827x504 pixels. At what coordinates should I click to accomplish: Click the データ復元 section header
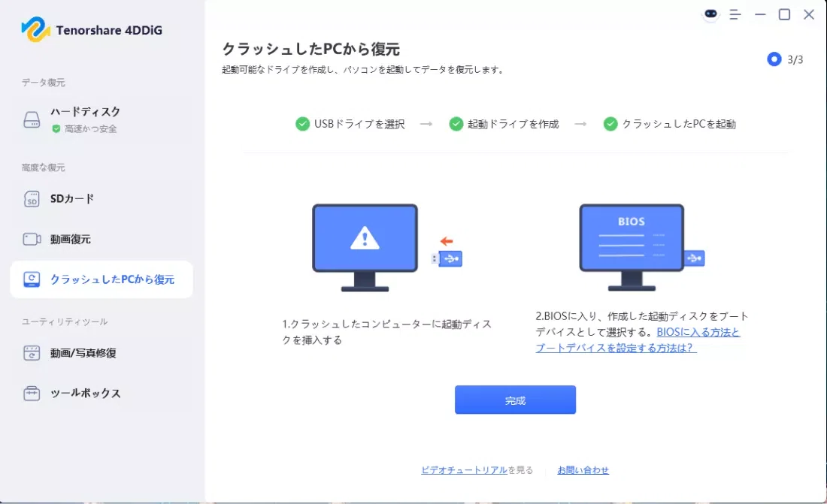pyautogui.click(x=44, y=82)
